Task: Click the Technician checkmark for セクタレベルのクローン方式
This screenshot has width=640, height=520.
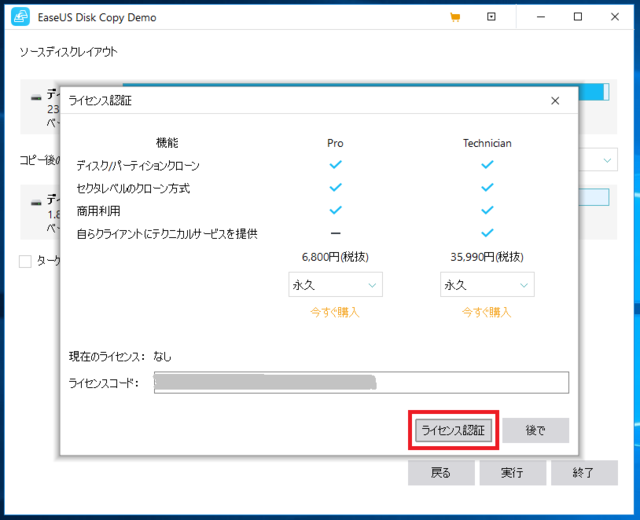Action: coord(487,187)
